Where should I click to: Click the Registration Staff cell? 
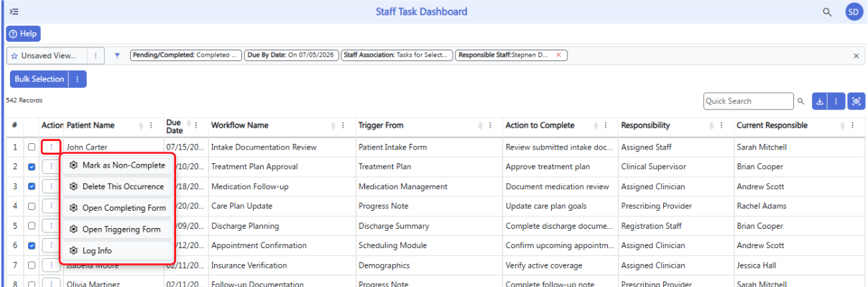(x=676, y=227)
